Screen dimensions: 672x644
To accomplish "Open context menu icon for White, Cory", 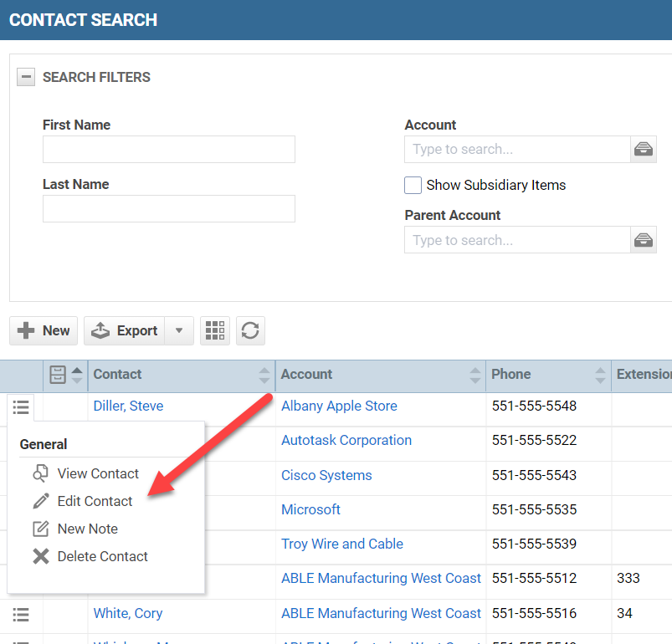I will [21, 615].
